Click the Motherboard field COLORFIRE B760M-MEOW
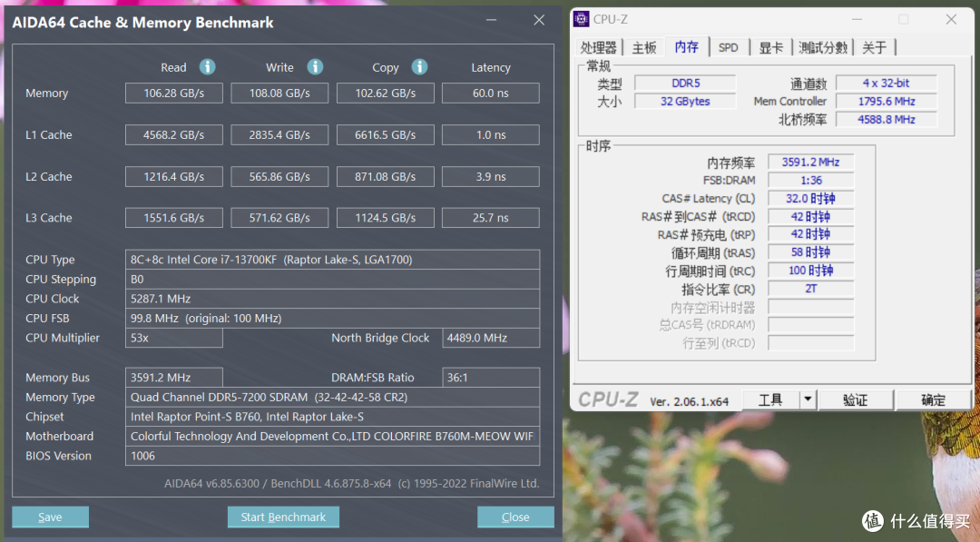The height and width of the screenshot is (542, 980). [x=332, y=437]
